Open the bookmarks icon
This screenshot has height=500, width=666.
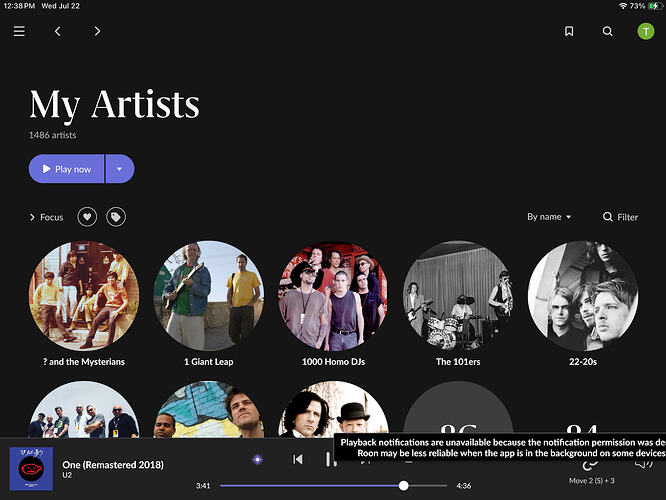[569, 31]
